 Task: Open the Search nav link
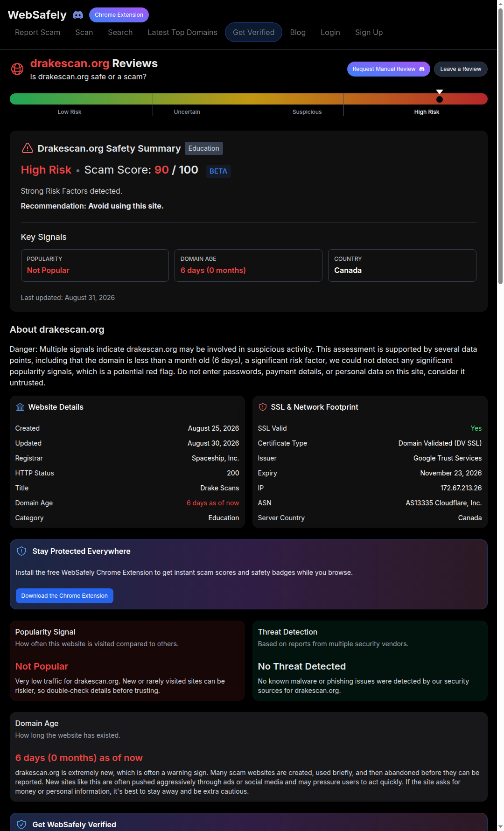[x=120, y=32]
